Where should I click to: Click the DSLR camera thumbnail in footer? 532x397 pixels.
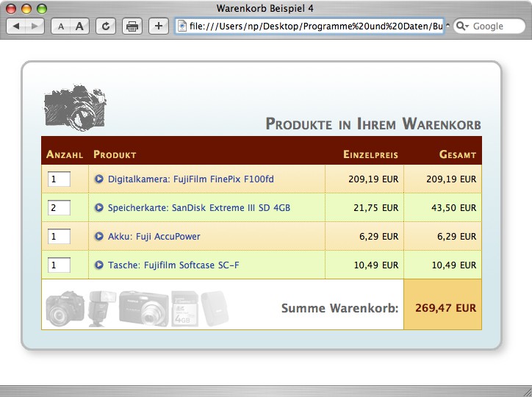coord(65,309)
